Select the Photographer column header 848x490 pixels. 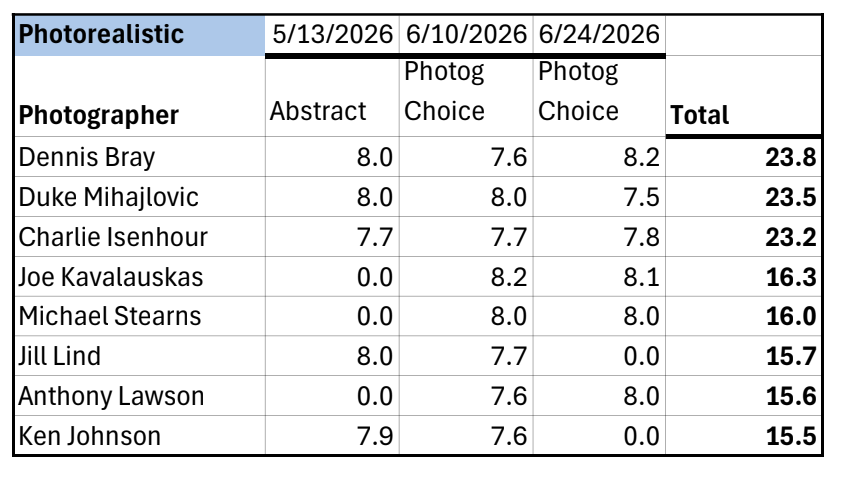coord(140,97)
